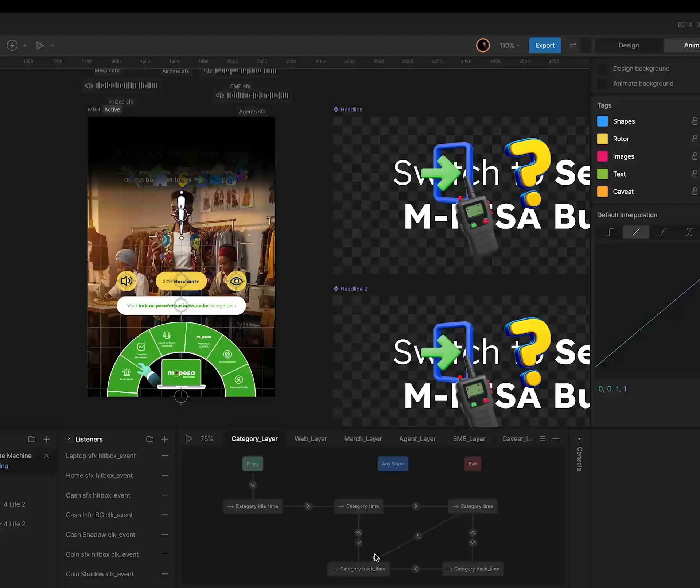Pick the custom curve interpolation icon
The image size is (700, 588).
coord(689,232)
